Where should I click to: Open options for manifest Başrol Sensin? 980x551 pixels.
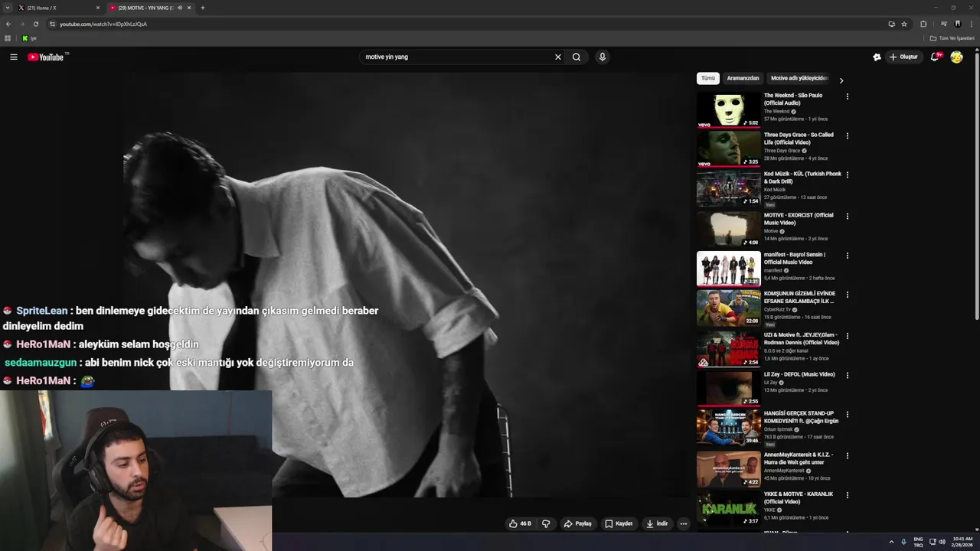tap(847, 255)
